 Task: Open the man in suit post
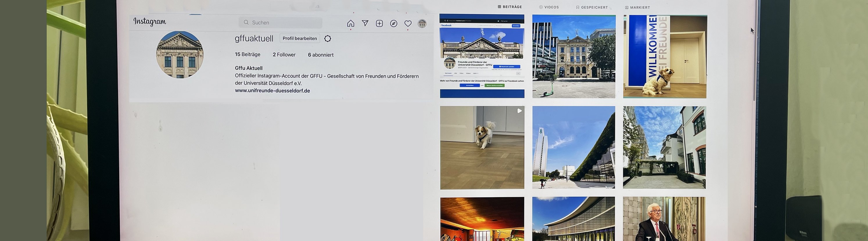[x=664, y=219]
